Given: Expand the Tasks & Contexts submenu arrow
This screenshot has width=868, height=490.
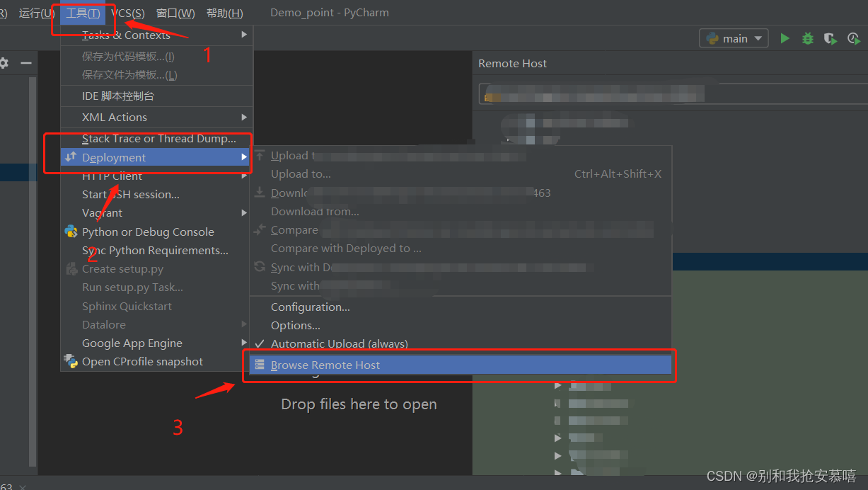Looking at the screenshot, I should (244, 35).
